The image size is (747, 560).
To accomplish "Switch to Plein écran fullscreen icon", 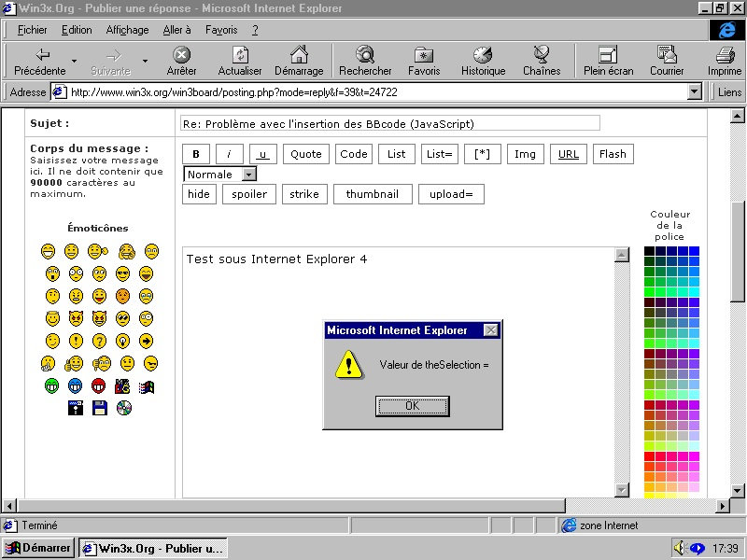I will point(608,55).
